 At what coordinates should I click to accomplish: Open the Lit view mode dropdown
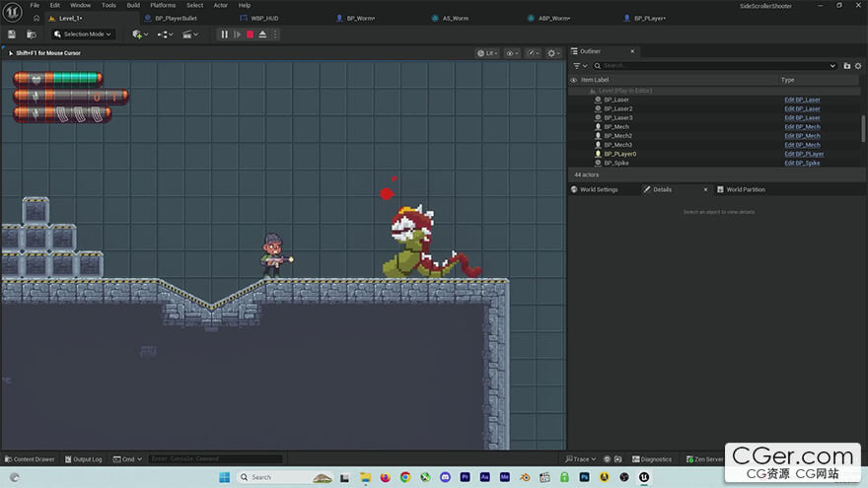pyautogui.click(x=487, y=53)
